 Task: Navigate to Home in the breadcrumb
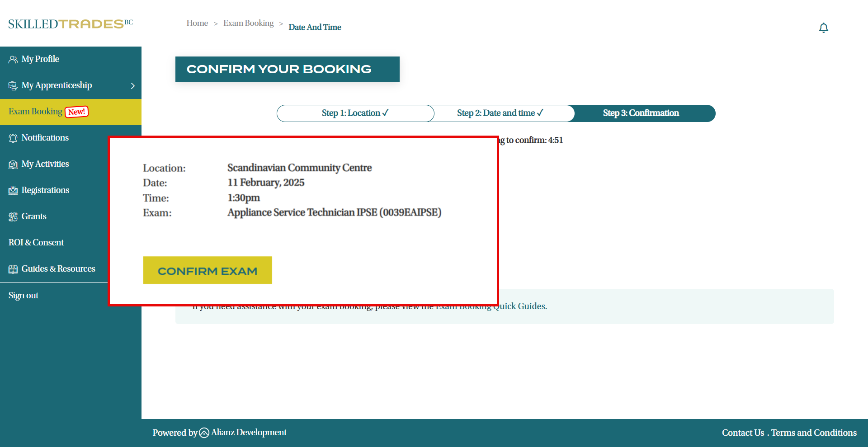point(197,23)
